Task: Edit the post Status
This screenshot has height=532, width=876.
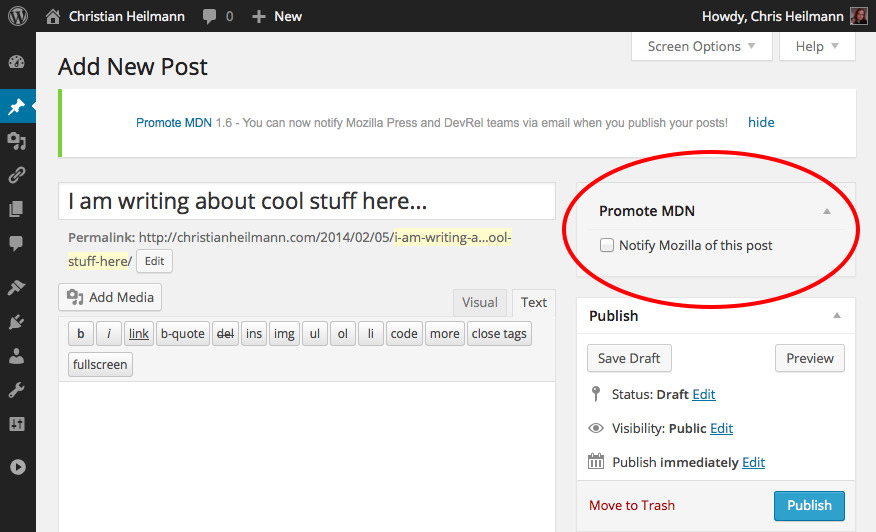Action: (703, 395)
